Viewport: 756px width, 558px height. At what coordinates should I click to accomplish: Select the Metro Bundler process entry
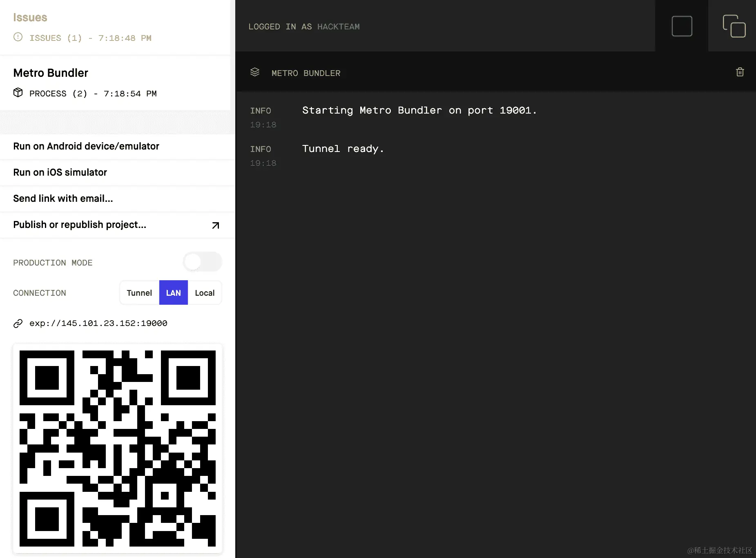[115, 83]
